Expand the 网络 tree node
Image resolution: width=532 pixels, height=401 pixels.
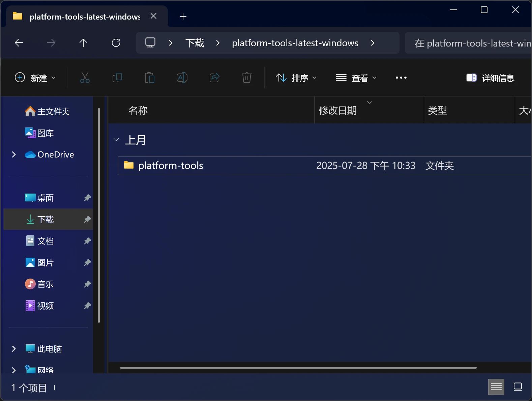14,370
